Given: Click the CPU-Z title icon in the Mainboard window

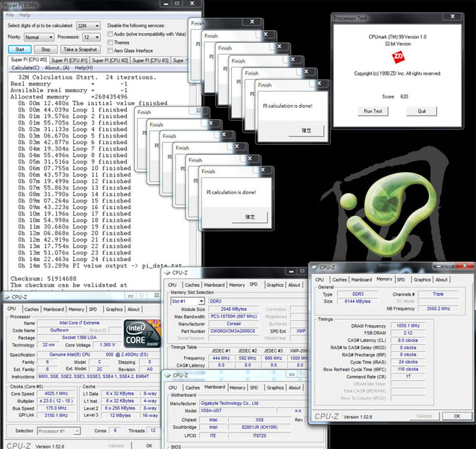Looking at the screenshot, I should pyautogui.click(x=168, y=375).
